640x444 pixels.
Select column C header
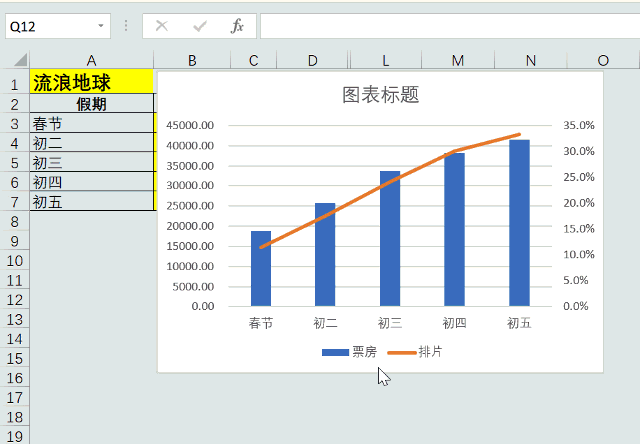(253, 60)
